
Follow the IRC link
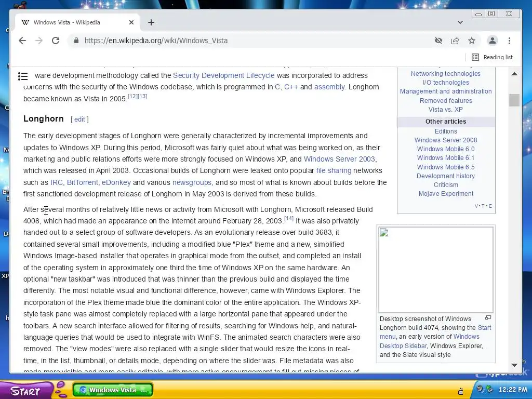tap(56, 182)
